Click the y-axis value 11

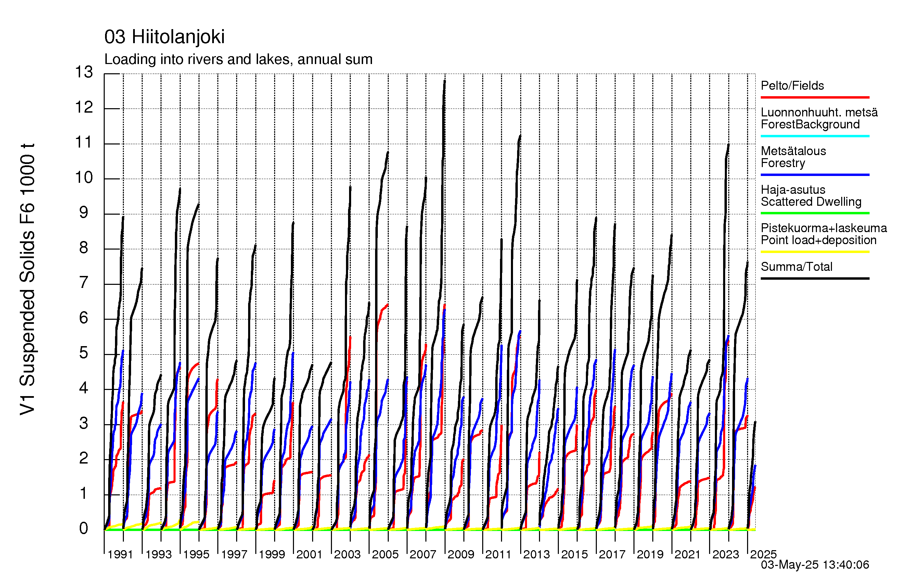point(84,142)
